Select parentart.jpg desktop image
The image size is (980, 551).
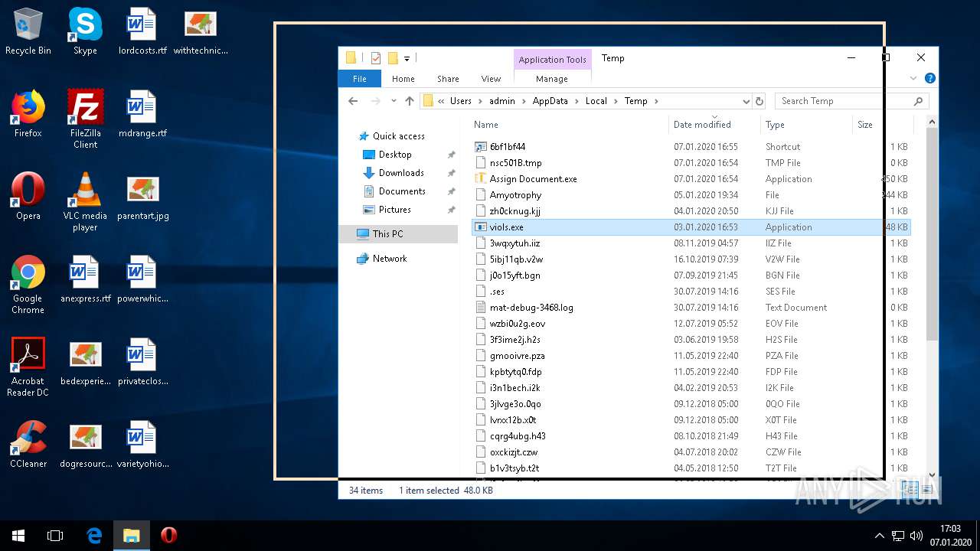coord(142,197)
